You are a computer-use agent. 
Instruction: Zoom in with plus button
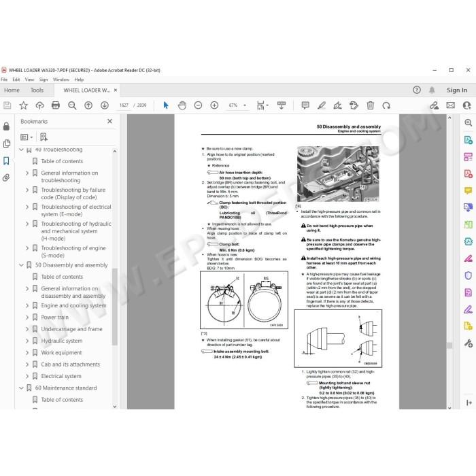214,105
